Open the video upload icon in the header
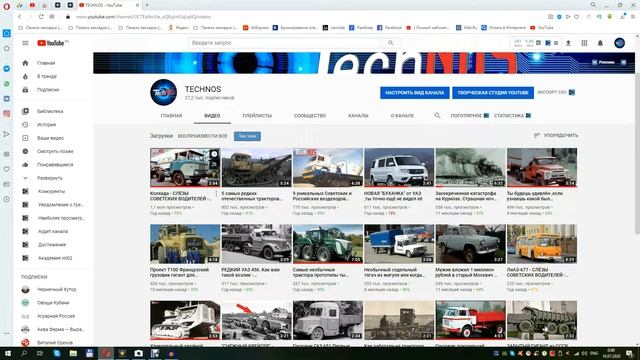640x360 pixels. coord(568,43)
